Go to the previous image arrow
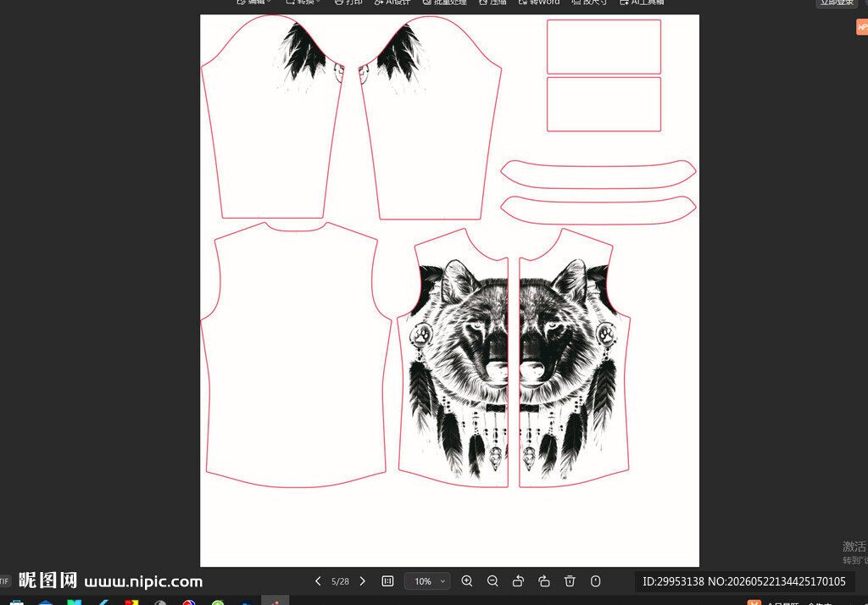The height and width of the screenshot is (605, 868). 318,581
